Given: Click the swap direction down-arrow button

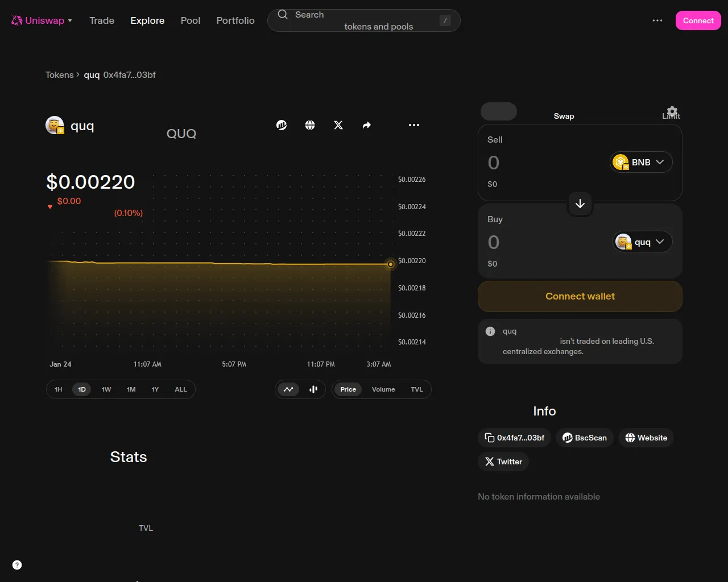Looking at the screenshot, I should [580, 203].
